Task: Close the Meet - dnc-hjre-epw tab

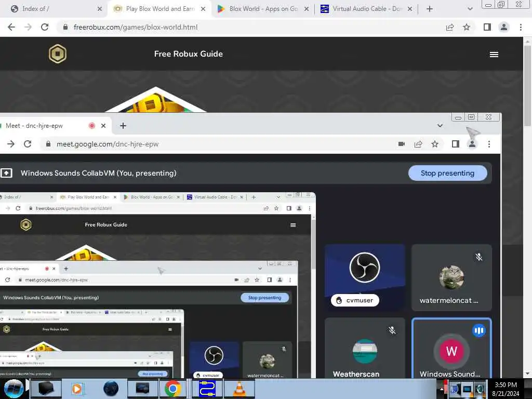Action: pyautogui.click(x=103, y=126)
